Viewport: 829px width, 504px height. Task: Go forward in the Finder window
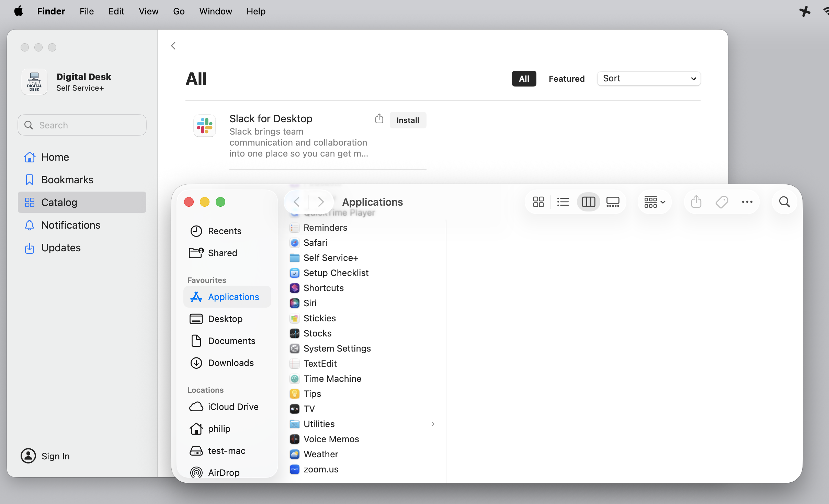(321, 202)
